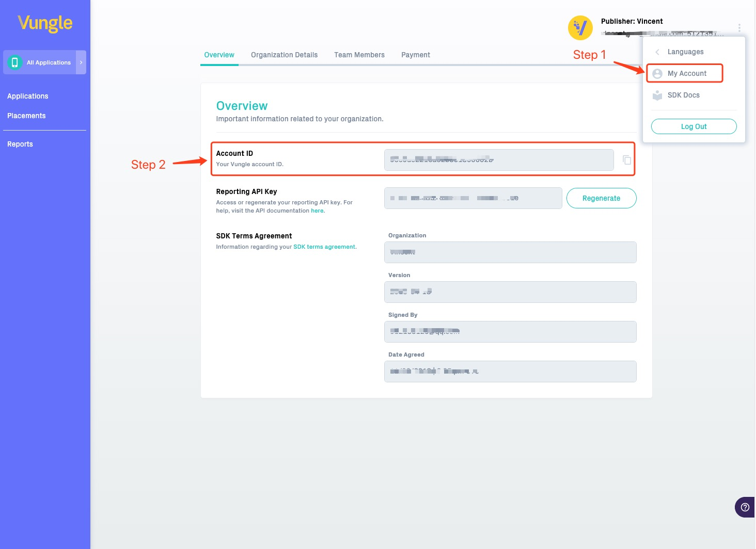Open Placements in the sidebar
This screenshot has height=549, width=756.
(x=26, y=116)
